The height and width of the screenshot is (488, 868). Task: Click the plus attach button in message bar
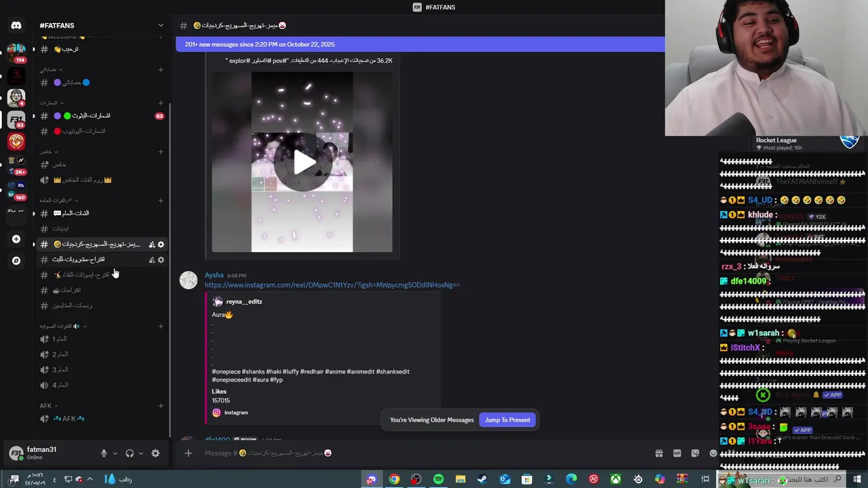click(189, 453)
